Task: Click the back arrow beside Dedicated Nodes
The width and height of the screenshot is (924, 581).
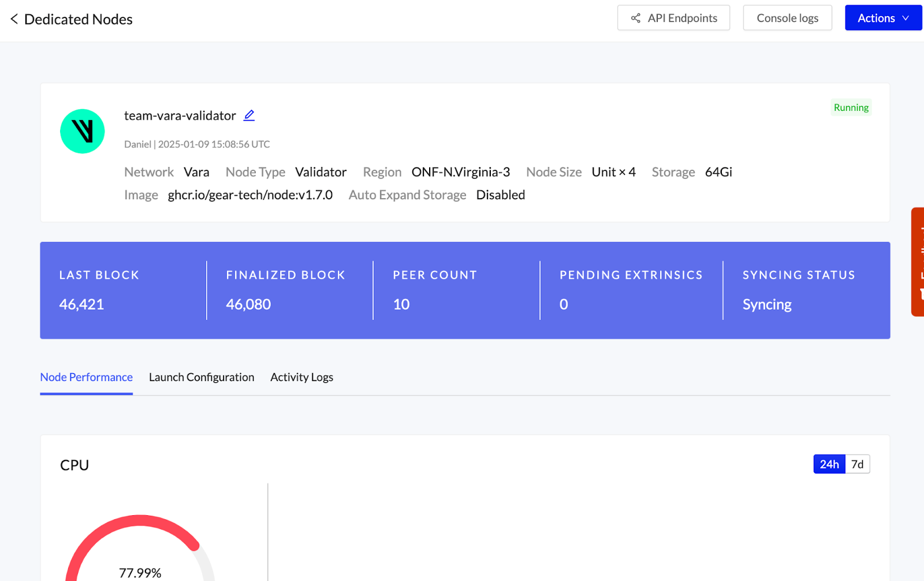Action: 14,19
